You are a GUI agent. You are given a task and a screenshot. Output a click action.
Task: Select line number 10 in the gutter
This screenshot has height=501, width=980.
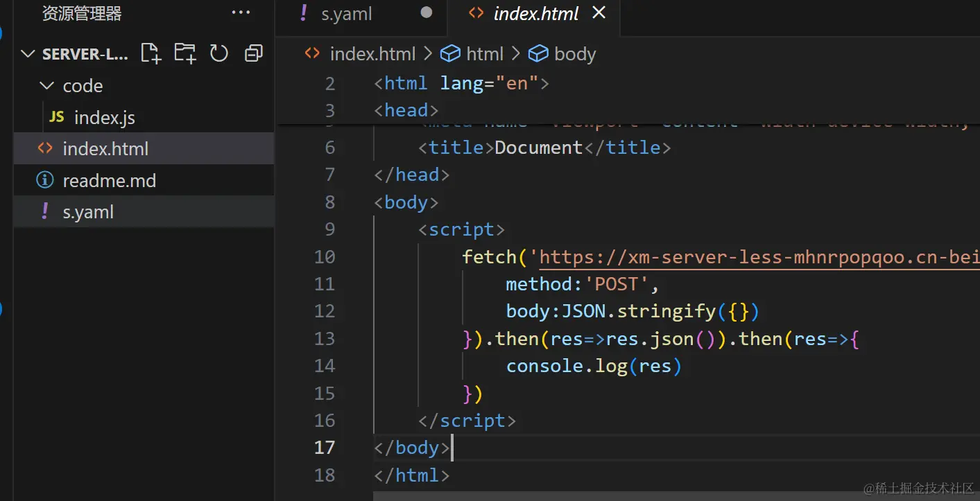(325, 257)
